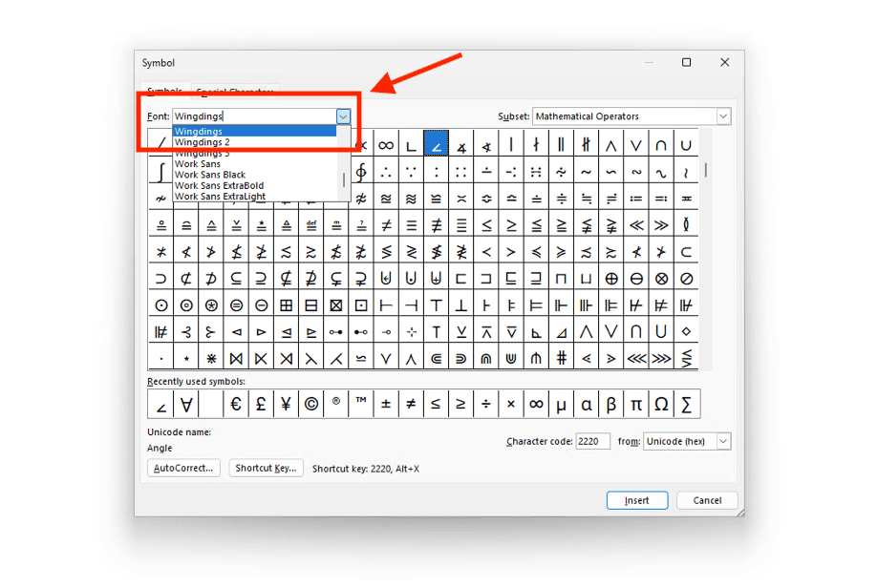Click the Insert button
Screen dimensions: 877x588
click(637, 500)
